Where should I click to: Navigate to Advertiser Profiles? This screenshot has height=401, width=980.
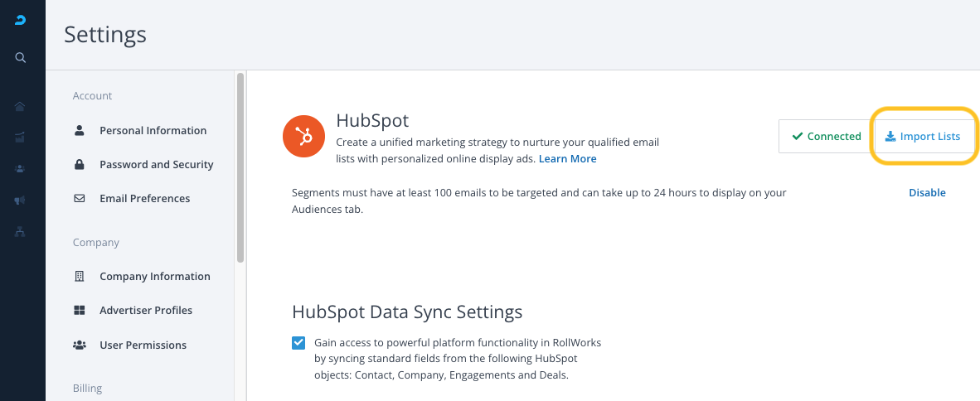coord(145,310)
